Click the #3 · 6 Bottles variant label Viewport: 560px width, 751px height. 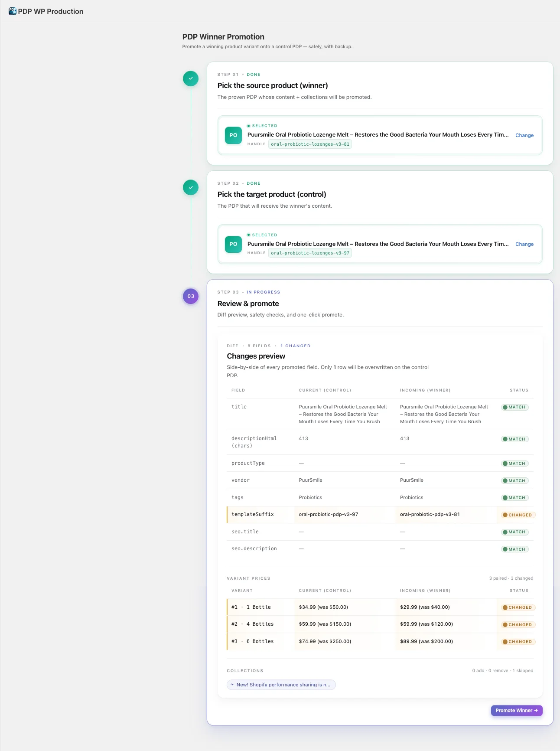(x=253, y=641)
